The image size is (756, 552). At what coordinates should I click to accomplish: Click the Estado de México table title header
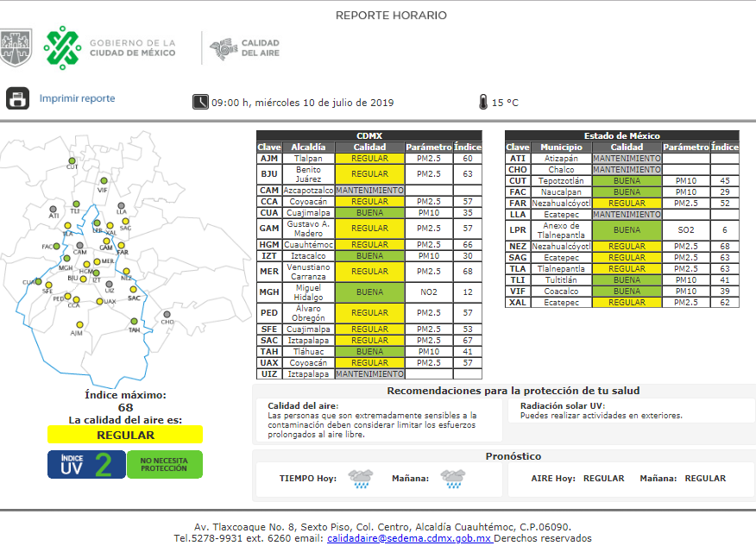pyautogui.click(x=622, y=135)
